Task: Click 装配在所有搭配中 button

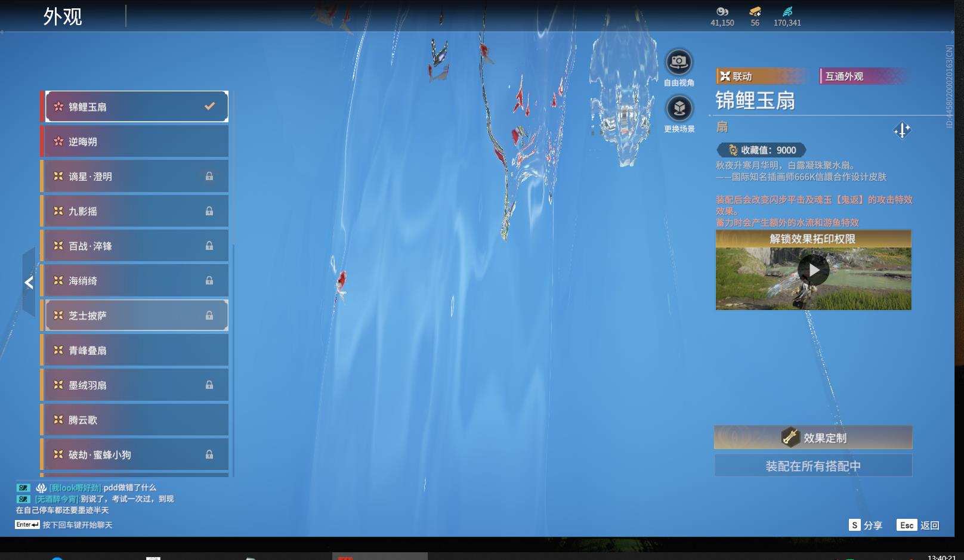Action: (x=813, y=466)
